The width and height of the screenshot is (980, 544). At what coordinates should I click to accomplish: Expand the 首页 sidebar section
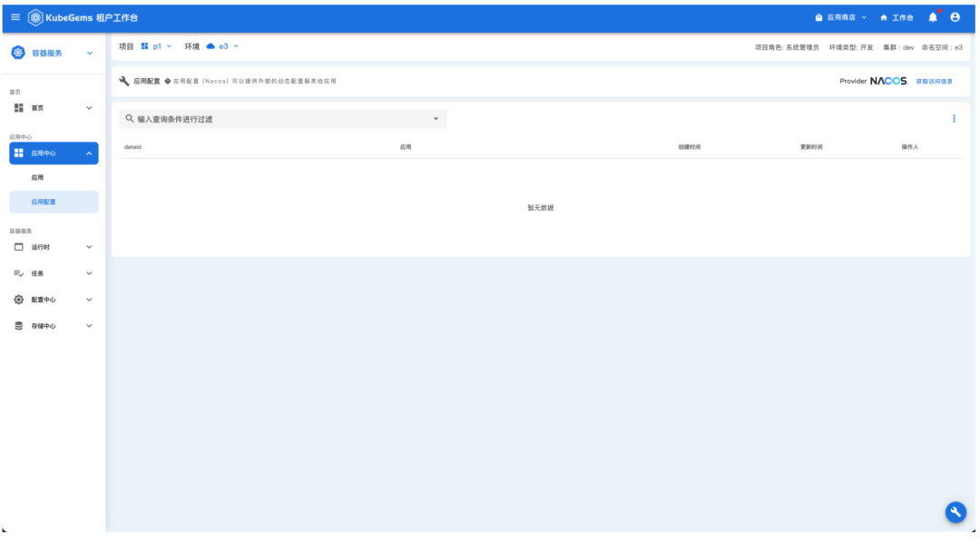tap(89, 108)
